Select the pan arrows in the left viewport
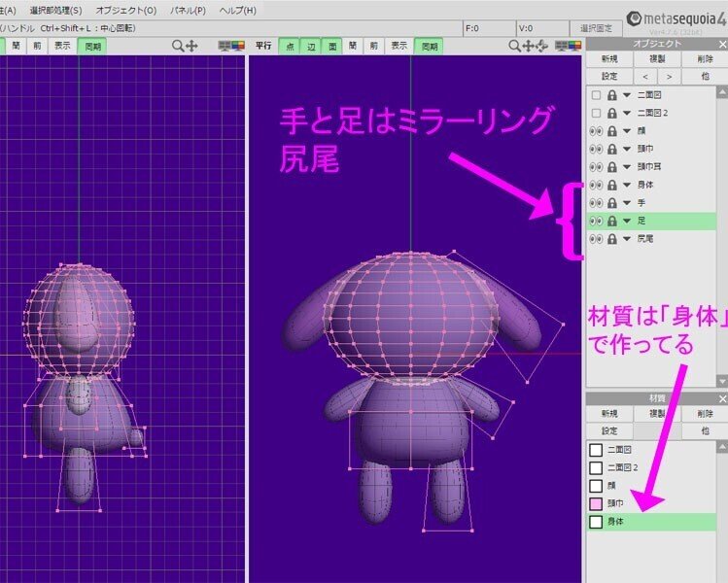The height and width of the screenshot is (583, 728). (191, 46)
